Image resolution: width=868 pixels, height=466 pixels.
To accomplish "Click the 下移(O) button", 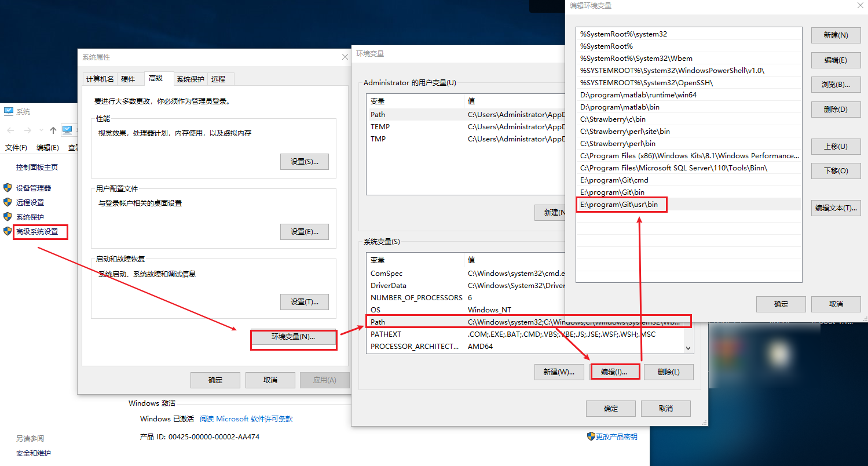I will click(x=836, y=170).
